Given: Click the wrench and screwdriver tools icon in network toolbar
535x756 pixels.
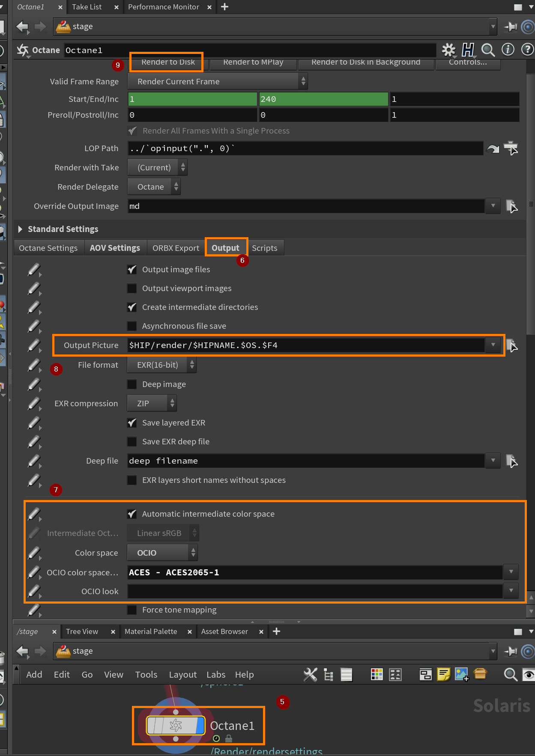Looking at the screenshot, I should tap(311, 675).
